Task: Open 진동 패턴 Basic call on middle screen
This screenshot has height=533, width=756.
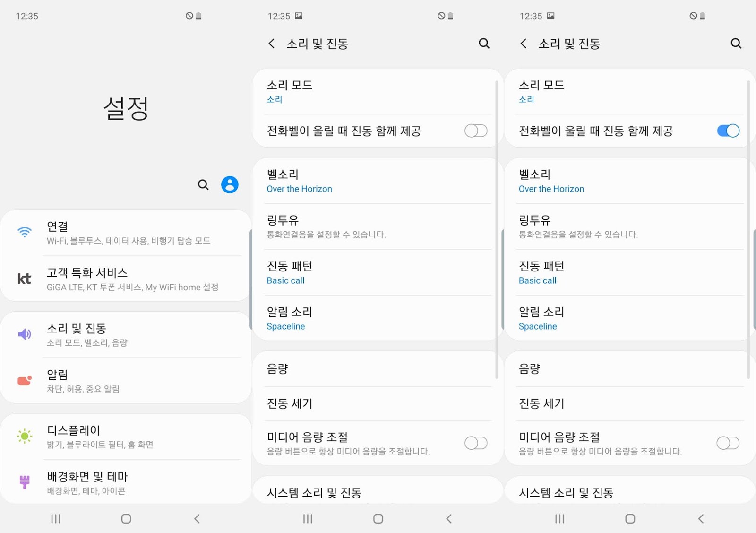Action: 377,272
